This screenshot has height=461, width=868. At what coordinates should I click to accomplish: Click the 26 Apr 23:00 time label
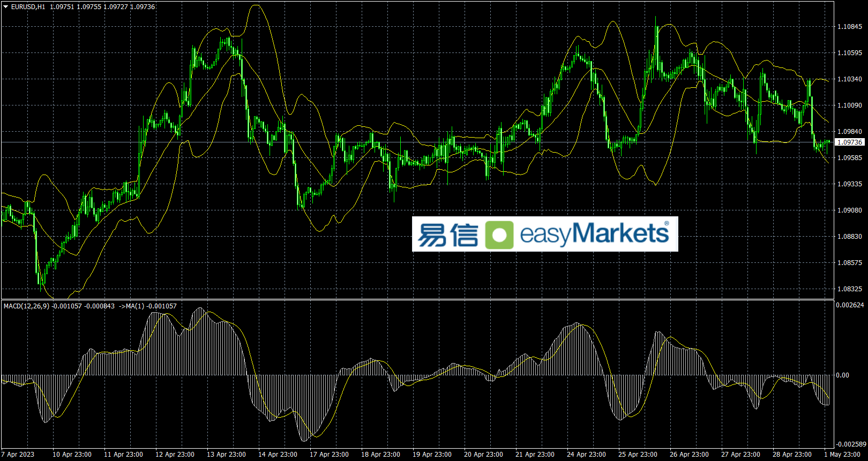(689, 455)
